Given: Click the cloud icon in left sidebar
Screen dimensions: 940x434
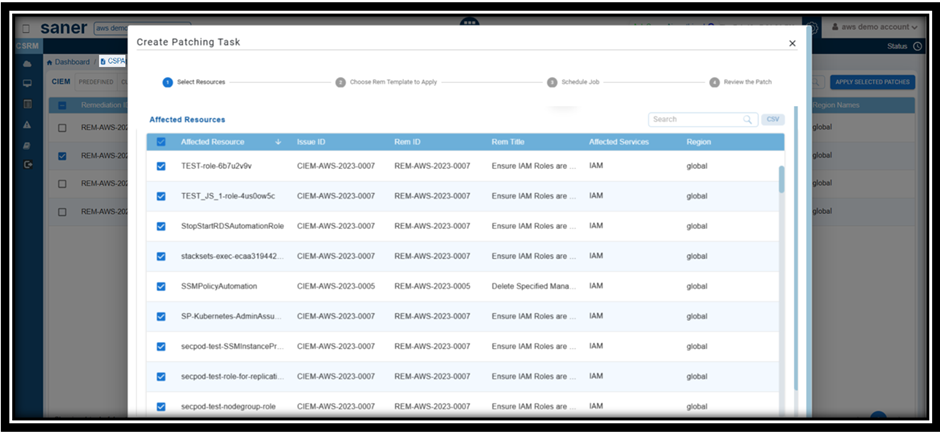Looking at the screenshot, I should 27,64.
